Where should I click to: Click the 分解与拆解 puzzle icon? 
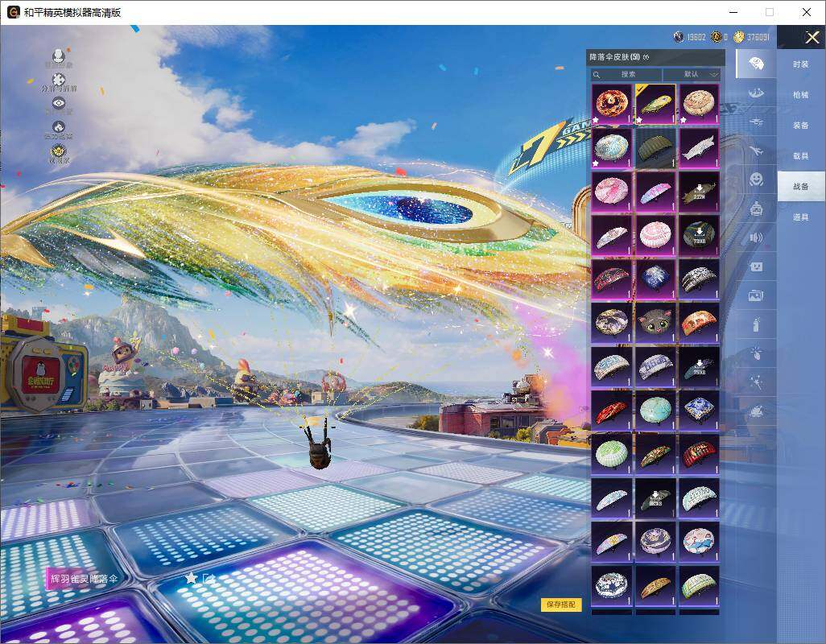coord(59,83)
